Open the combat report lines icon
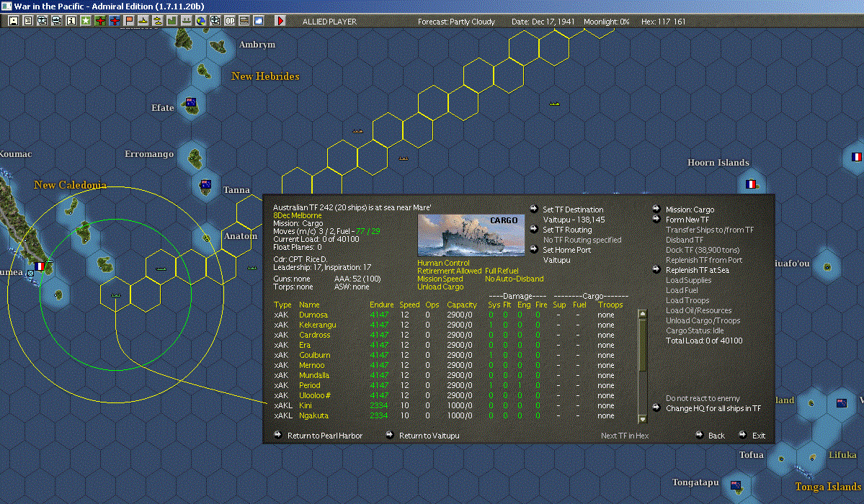864x504 pixels. click(244, 21)
